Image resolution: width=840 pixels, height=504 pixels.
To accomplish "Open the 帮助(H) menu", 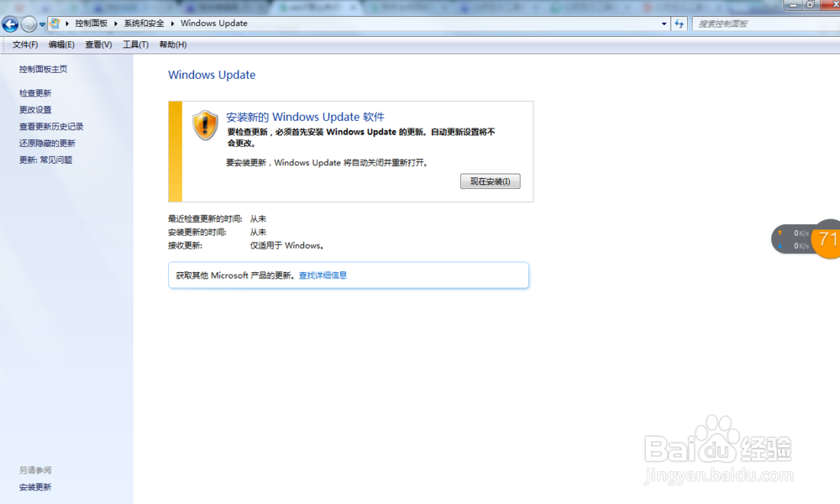I will pyautogui.click(x=173, y=45).
